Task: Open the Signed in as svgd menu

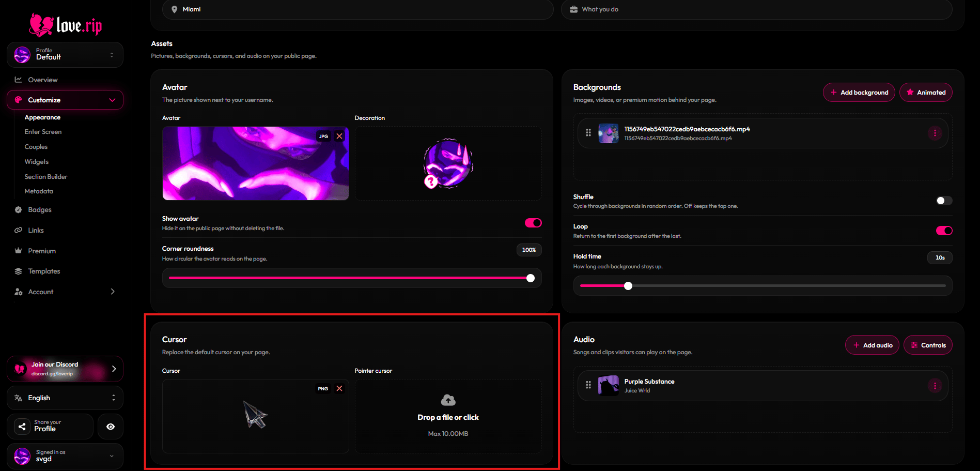Action: pyautogui.click(x=65, y=456)
